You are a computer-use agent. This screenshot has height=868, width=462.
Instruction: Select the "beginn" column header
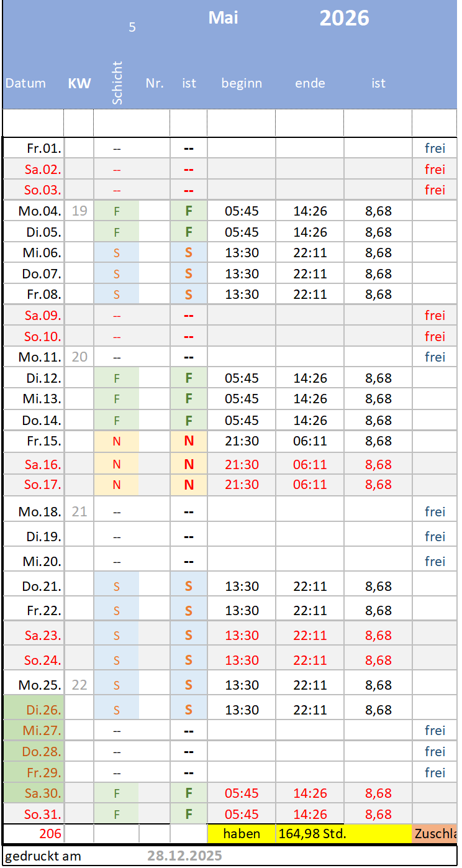pos(242,83)
